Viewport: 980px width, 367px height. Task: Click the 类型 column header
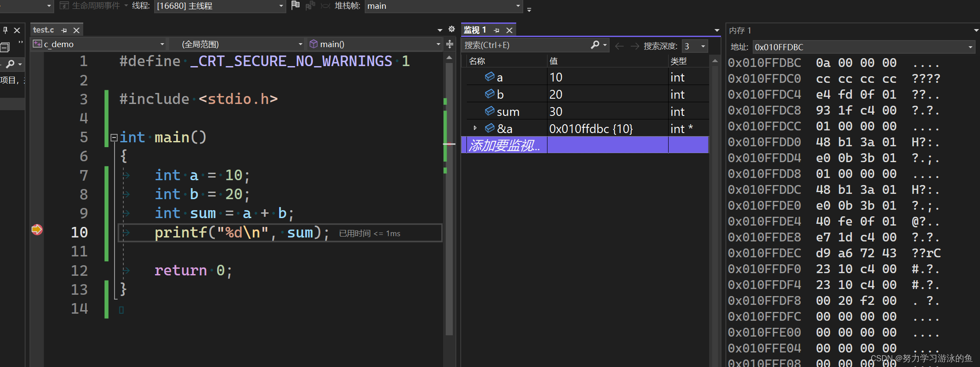click(x=688, y=61)
